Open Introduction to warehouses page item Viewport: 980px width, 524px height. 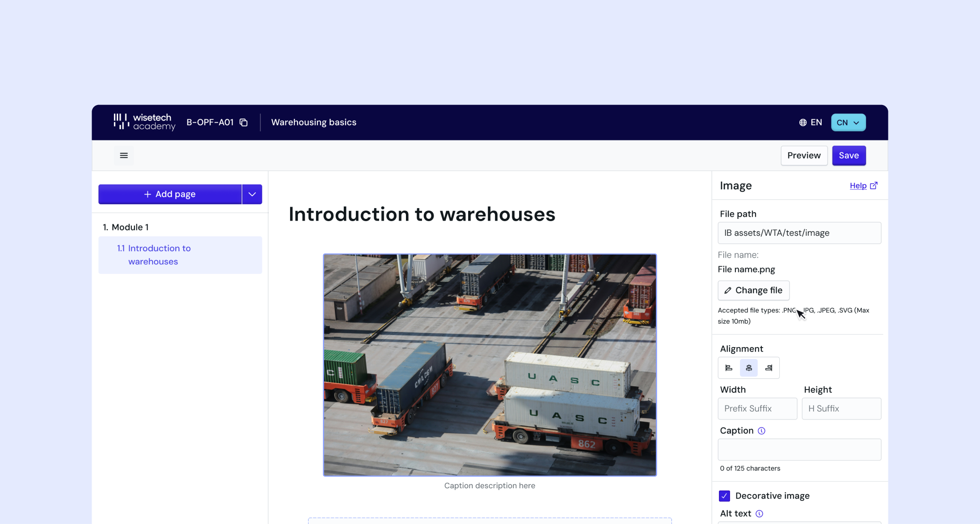[x=180, y=255]
